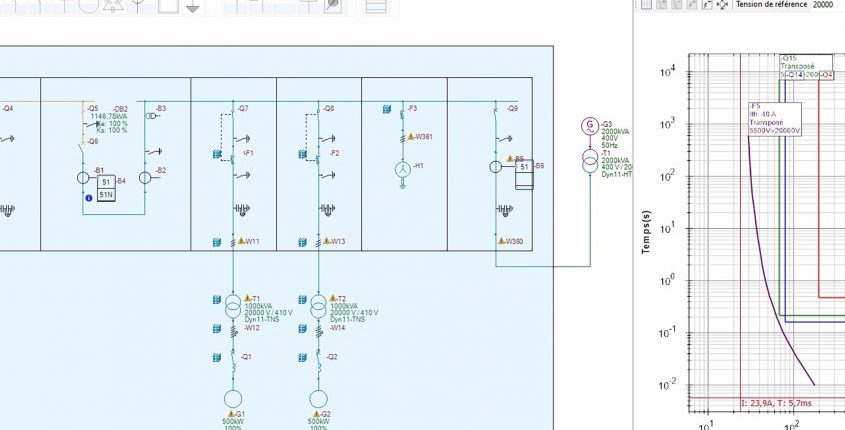The height and width of the screenshot is (430, 845).
Task: Select the capacitive divider symbol under -F2
Action: (327, 209)
